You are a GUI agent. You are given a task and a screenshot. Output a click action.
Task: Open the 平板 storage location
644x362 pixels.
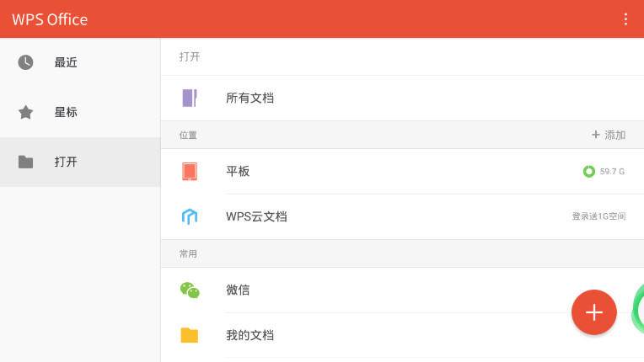click(403, 172)
